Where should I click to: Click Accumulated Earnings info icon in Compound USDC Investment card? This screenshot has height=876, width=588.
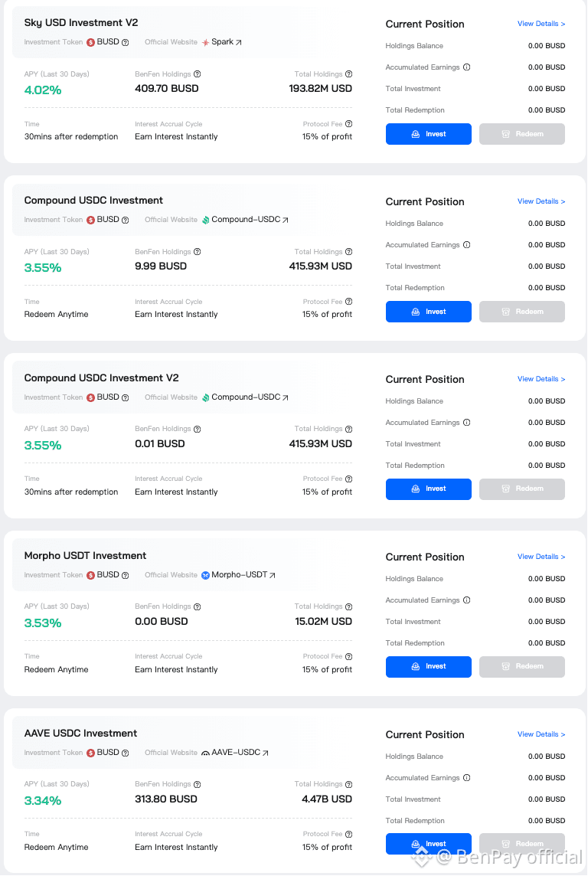click(x=467, y=245)
